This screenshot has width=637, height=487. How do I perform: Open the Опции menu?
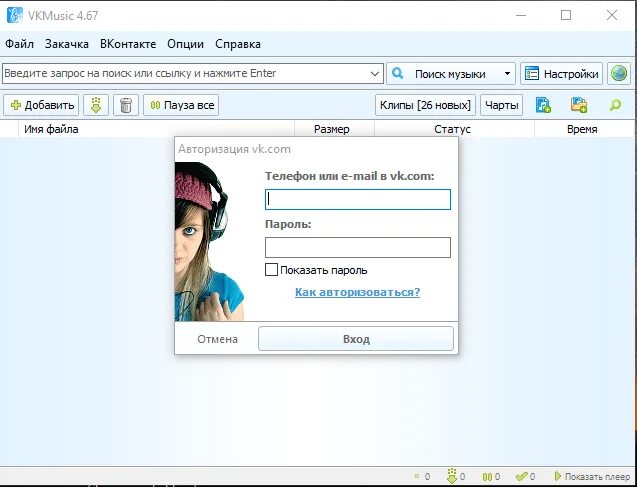[x=185, y=44]
